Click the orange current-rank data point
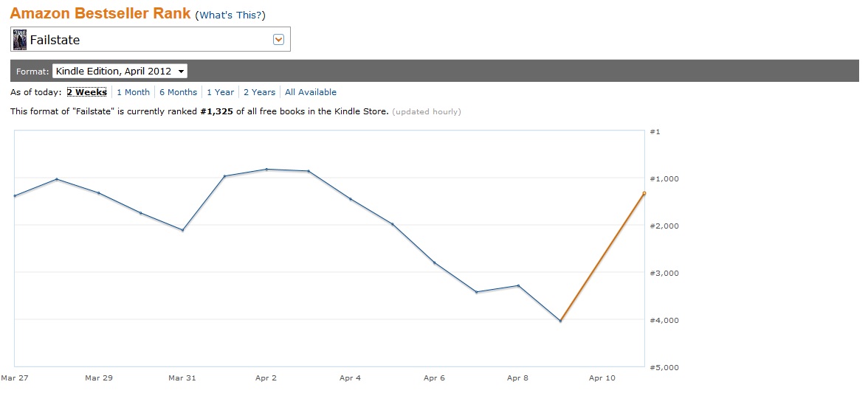The height and width of the screenshot is (393, 868). coord(644,193)
